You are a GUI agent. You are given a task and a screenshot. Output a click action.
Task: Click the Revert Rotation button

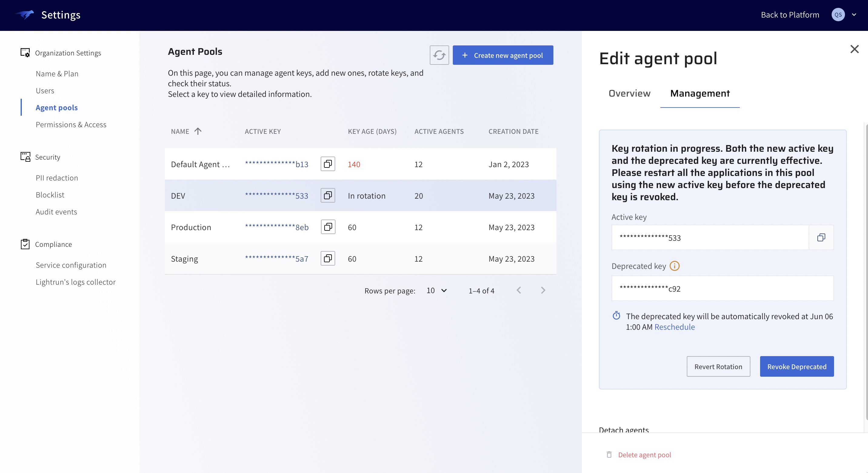click(718, 367)
